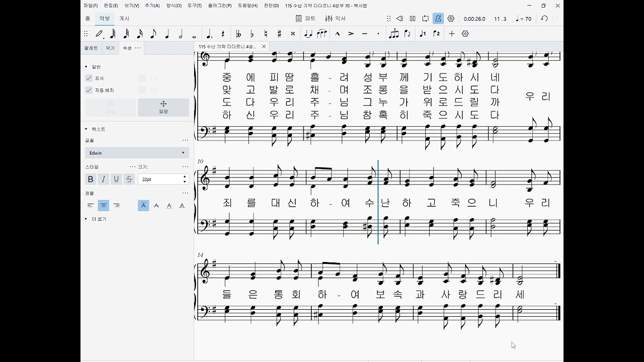Click the 모양 appearance button
This screenshot has height=362, width=644.
(x=164, y=107)
